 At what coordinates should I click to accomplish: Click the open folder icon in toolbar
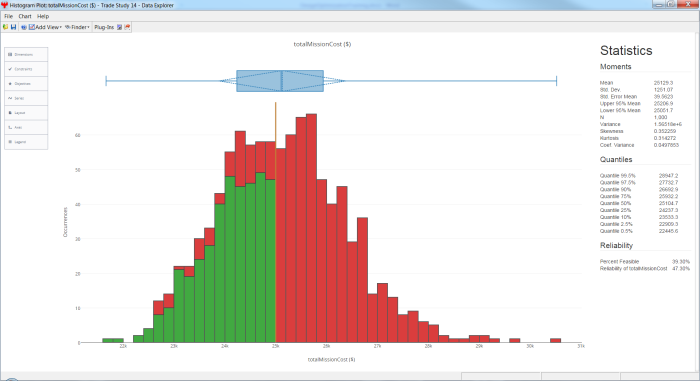click(x=5, y=27)
